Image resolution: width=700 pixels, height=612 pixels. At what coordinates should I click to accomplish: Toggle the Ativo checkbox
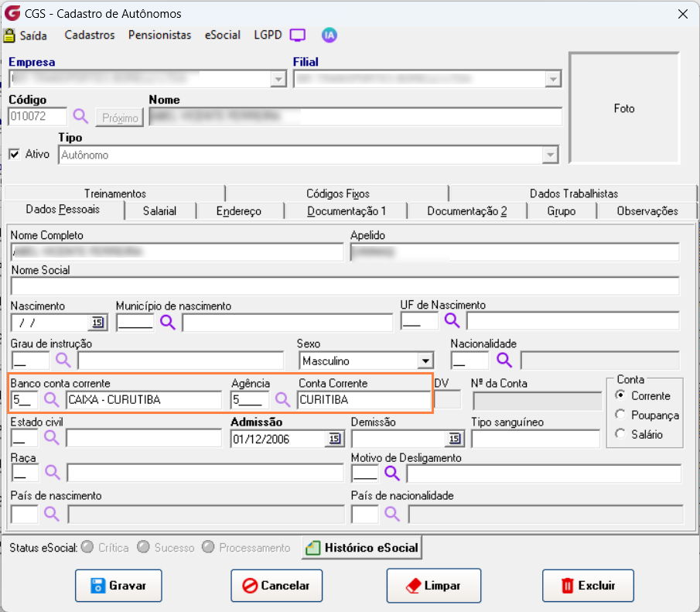(x=15, y=155)
